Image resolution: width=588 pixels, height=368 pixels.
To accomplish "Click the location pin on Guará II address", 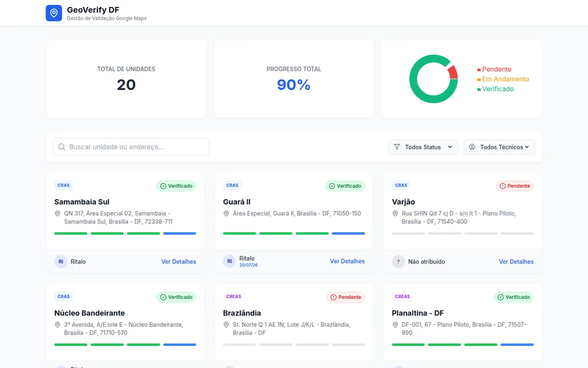I will (x=226, y=214).
